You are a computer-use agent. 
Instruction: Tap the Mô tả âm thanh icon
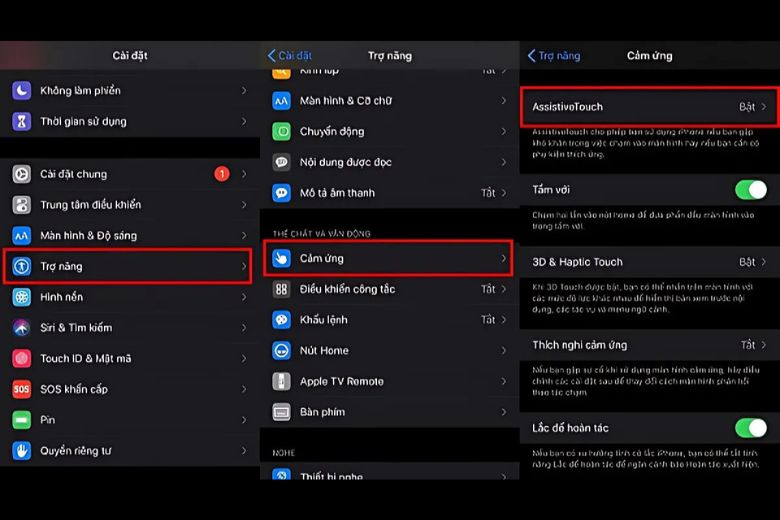click(281, 193)
